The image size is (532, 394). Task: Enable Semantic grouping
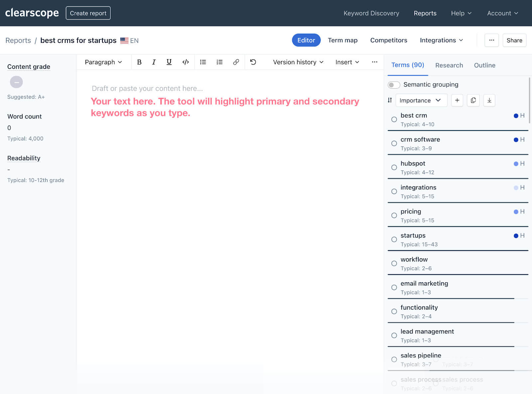pyautogui.click(x=394, y=85)
